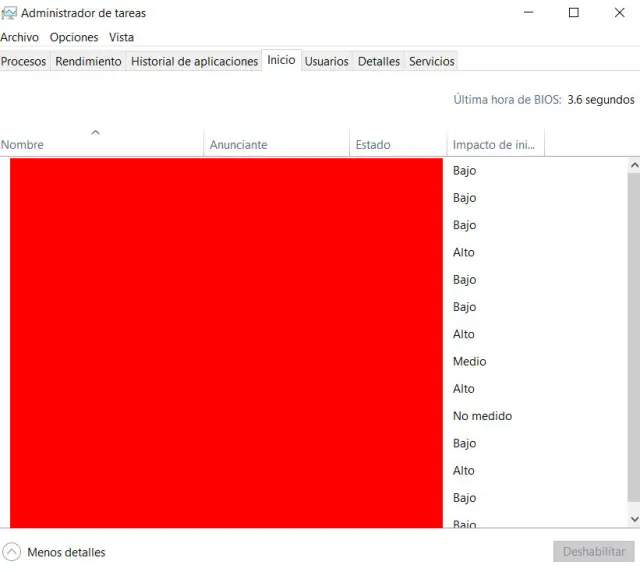
Task: Click the Task Manager app icon in title bar
Action: point(10,13)
